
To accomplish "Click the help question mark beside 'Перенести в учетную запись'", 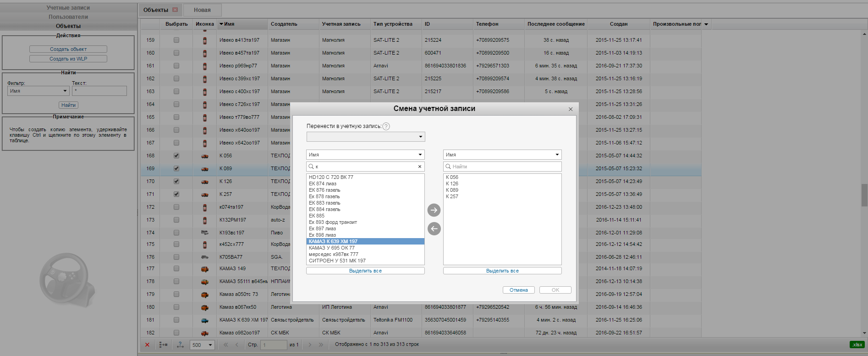I will (x=386, y=126).
